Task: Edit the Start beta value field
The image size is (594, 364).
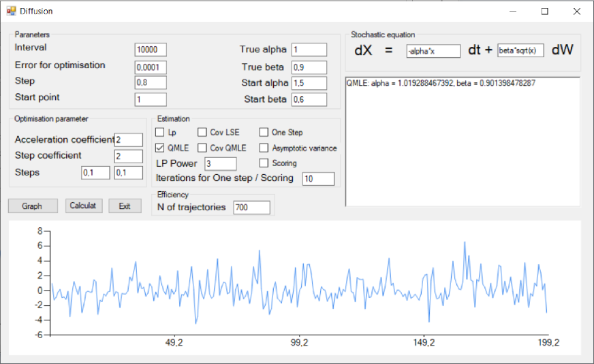Action: pos(309,100)
